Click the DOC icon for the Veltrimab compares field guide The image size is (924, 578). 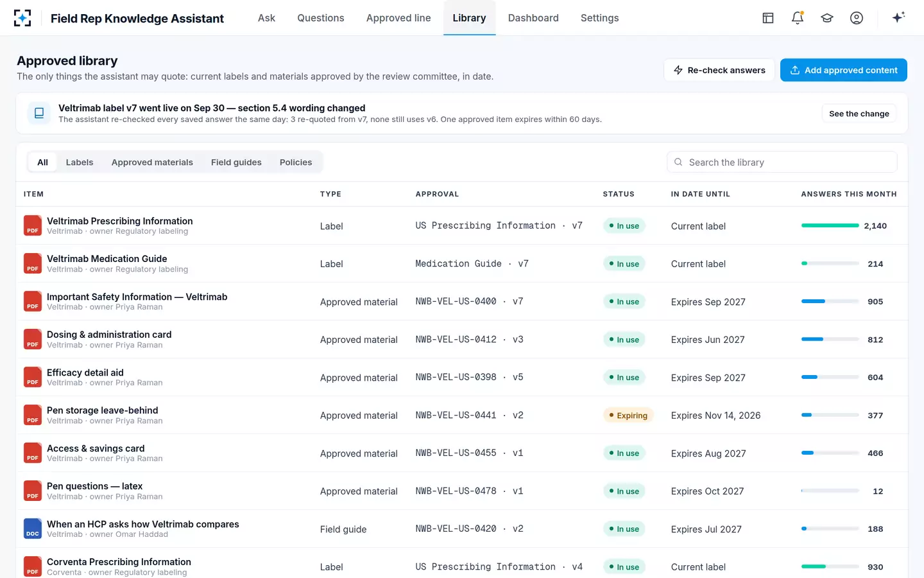33,529
